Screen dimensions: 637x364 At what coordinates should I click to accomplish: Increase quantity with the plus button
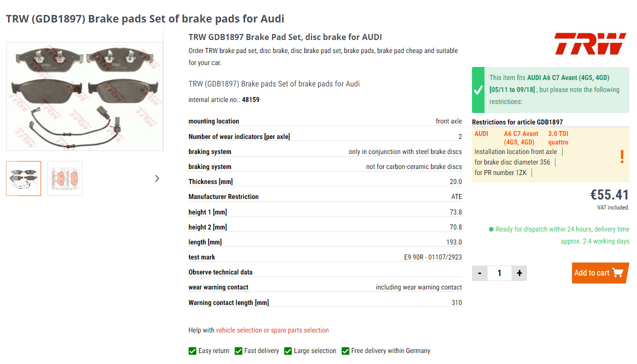(x=519, y=273)
